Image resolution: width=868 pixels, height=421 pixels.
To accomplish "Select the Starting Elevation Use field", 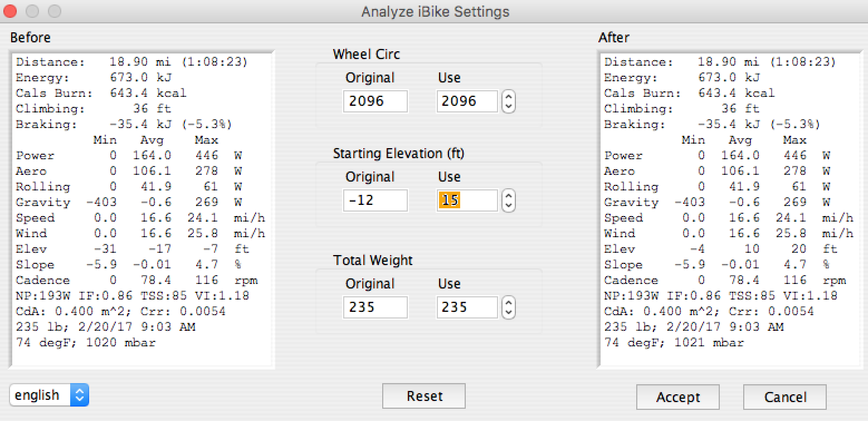I will [x=467, y=200].
